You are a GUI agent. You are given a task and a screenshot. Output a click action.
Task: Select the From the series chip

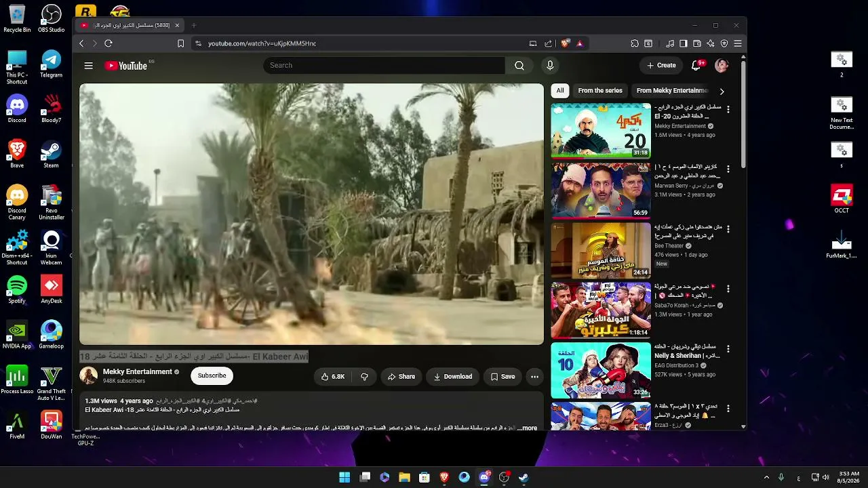click(x=600, y=91)
